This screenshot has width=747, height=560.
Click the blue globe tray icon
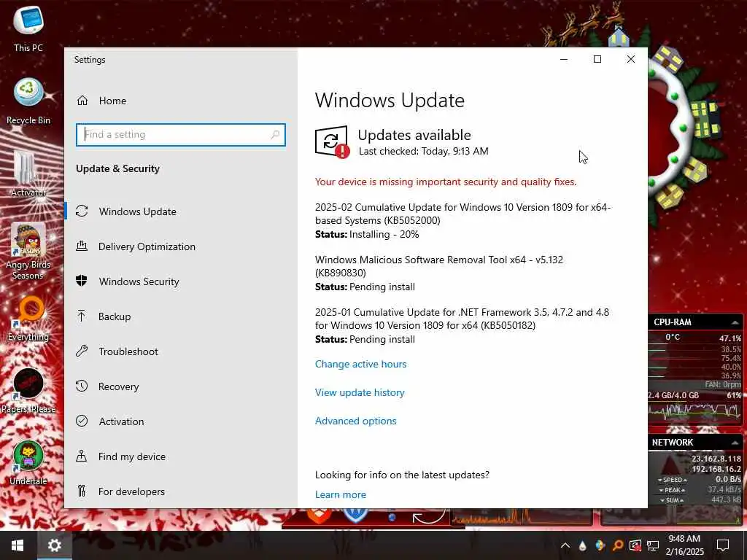(600, 545)
